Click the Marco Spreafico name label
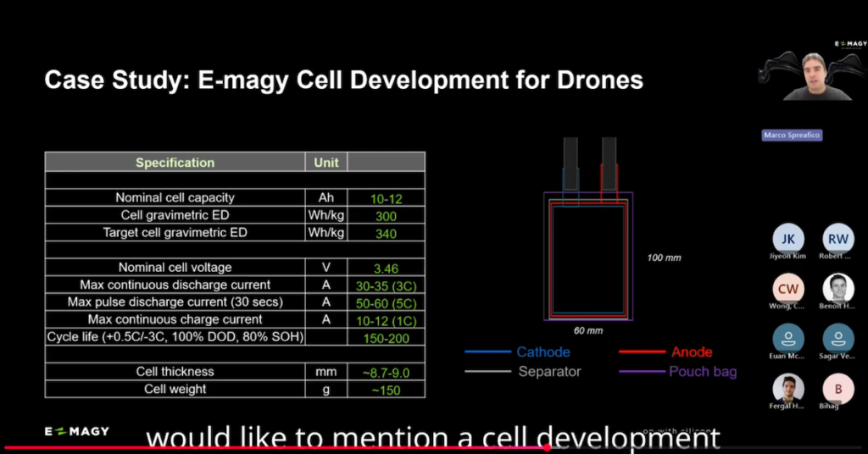 (792, 135)
